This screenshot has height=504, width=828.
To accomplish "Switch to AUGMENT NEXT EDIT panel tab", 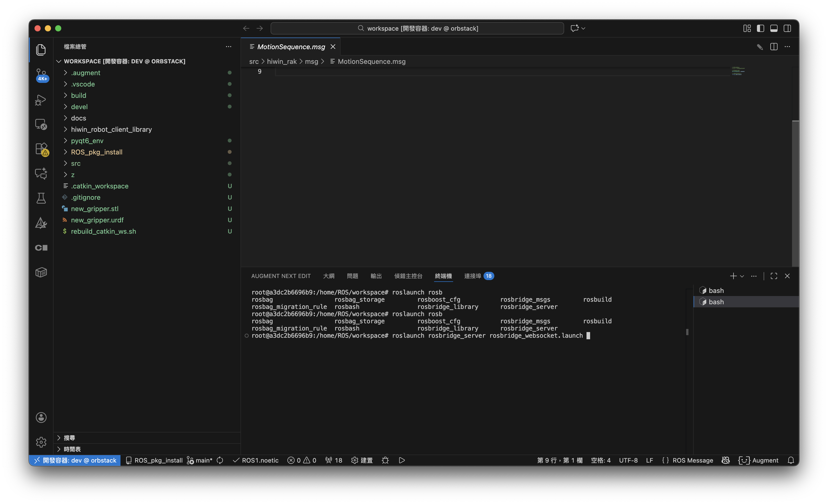I will (281, 276).
